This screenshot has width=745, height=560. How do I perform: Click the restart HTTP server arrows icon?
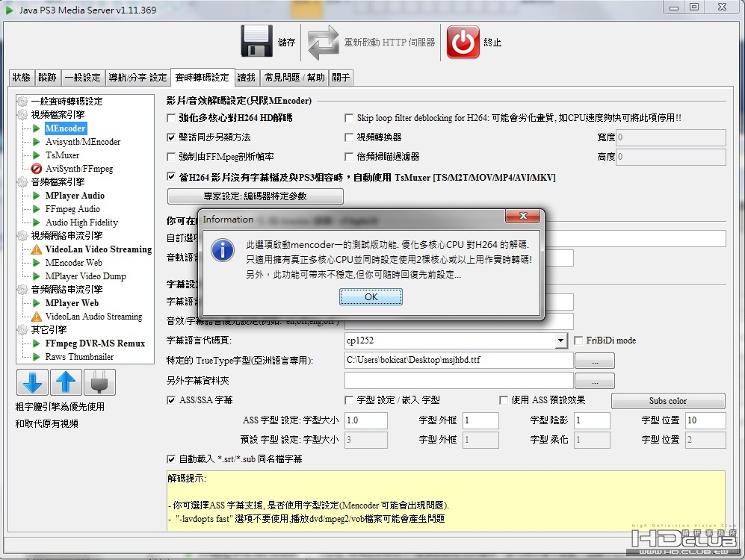(323, 43)
